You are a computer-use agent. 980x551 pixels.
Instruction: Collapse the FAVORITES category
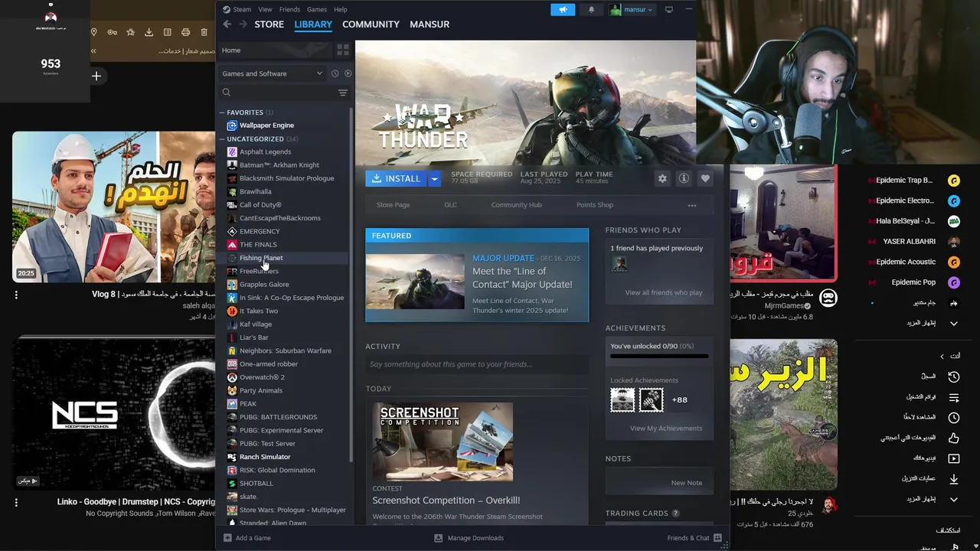point(223,112)
